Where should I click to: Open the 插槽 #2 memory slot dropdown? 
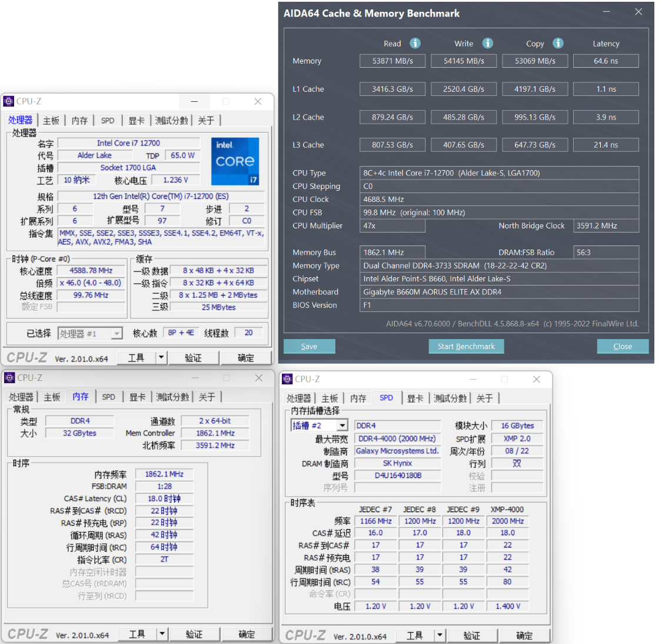pyautogui.click(x=319, y=426)
